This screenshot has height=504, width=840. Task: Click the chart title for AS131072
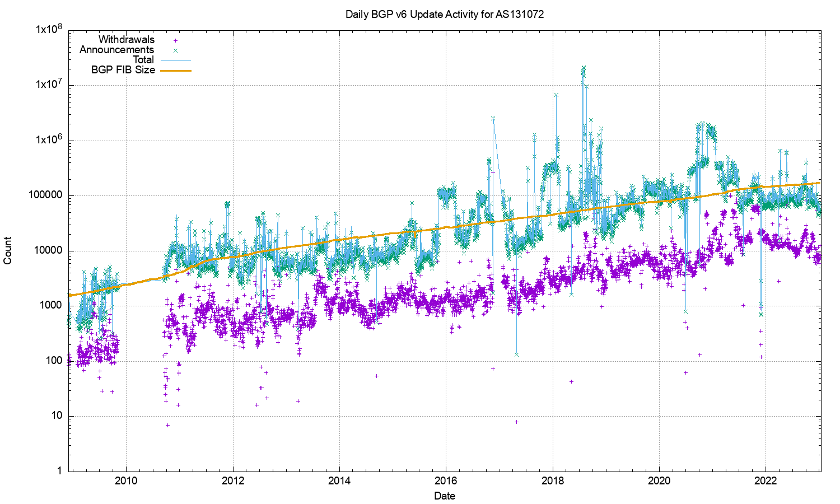[445, 14]
